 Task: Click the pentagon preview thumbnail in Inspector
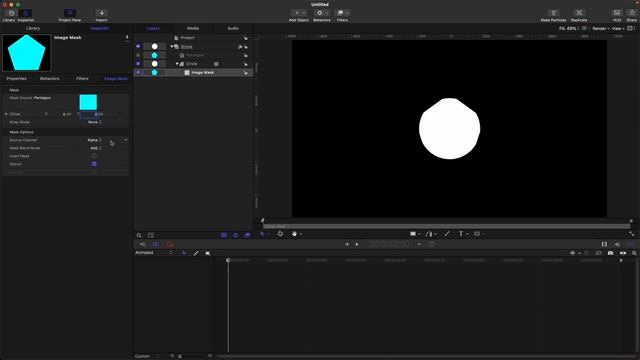[x=27, y=53]
